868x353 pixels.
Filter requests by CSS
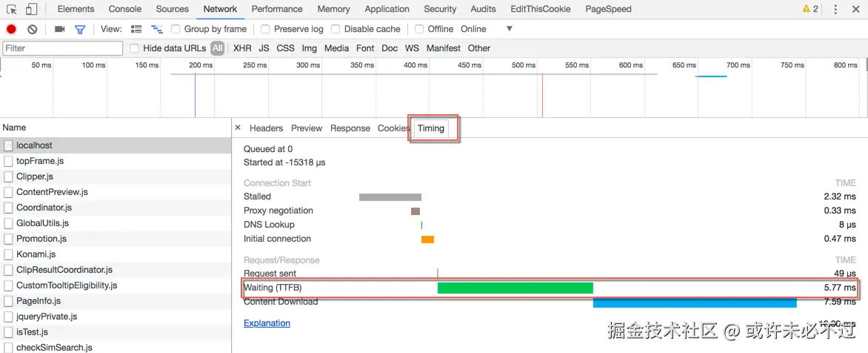click(x=286, y=48)
